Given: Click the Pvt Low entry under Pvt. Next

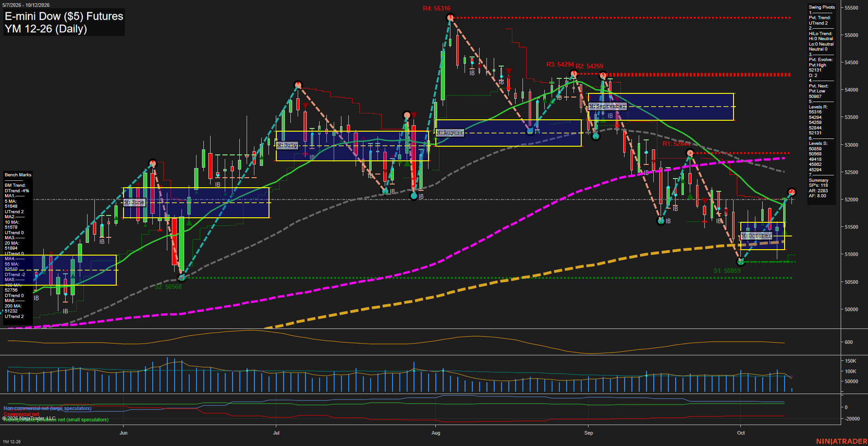Looking at the screenshot, I should pyautogui.click(x=817, y=91).
